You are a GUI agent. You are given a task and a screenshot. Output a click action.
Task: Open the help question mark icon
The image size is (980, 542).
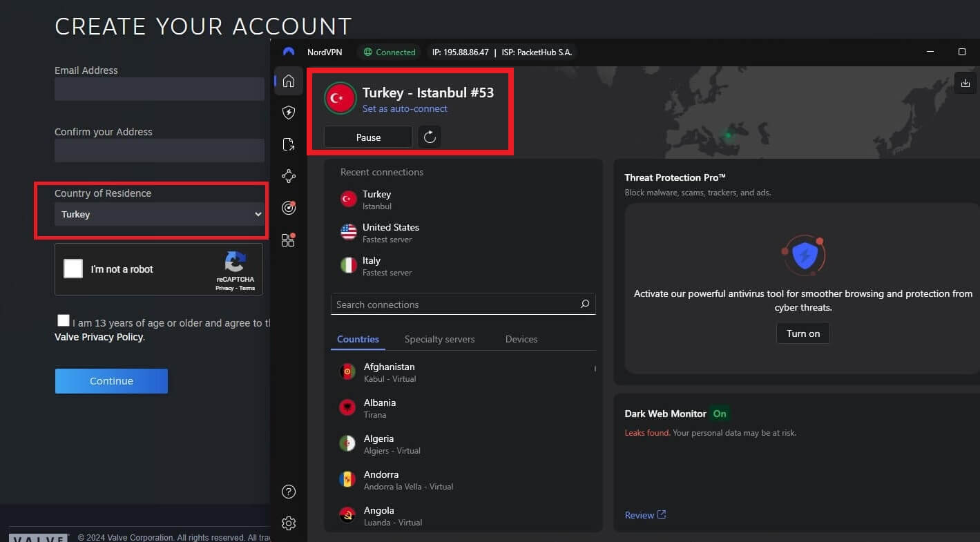pos(288,492)
